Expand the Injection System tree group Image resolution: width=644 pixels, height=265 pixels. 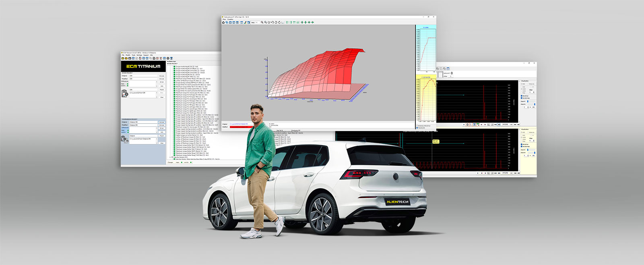click(x=171, y=157)
